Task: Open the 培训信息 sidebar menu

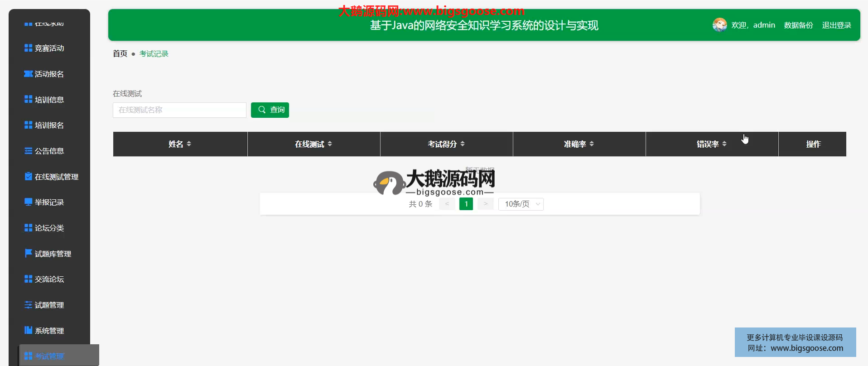Action: (x=49, y=100)
